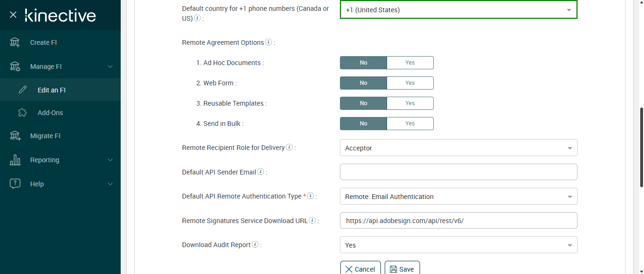Click the Reporting bar chart icon
This screenshot has height=274, width=644.
[15, 160]
